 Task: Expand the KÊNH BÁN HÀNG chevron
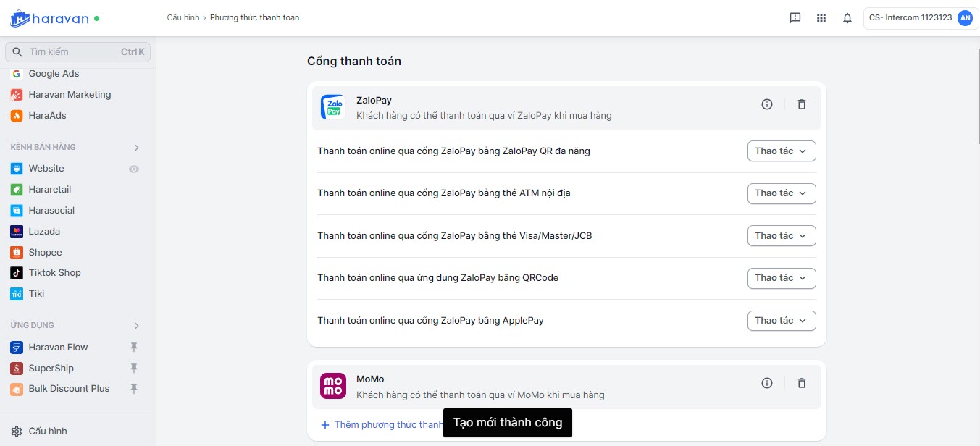[137, 148]
